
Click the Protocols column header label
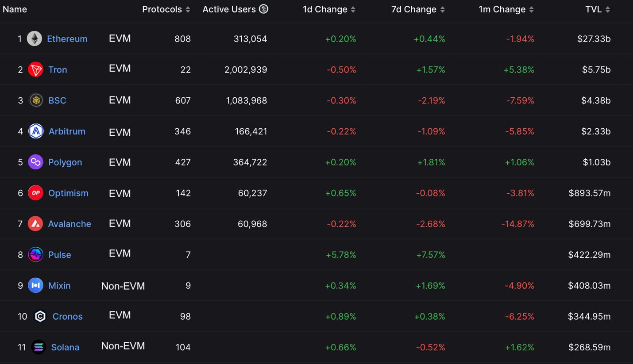tap(162, 9)
